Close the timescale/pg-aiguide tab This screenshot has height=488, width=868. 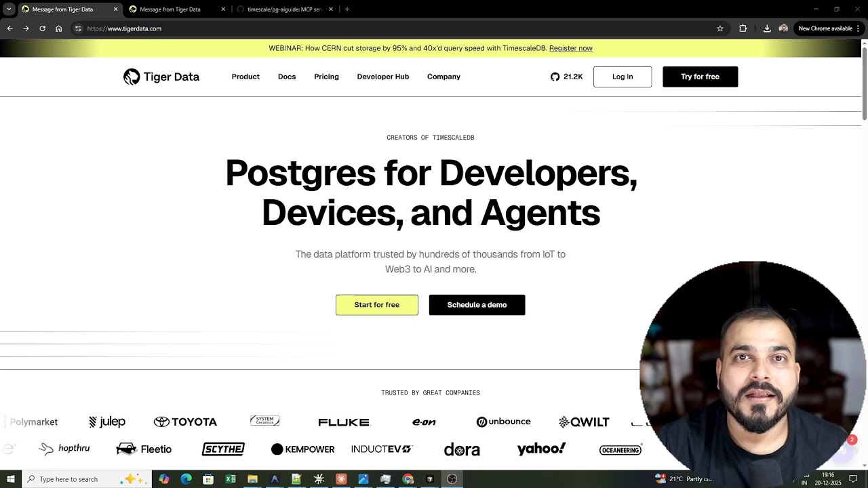coord(331,9)
